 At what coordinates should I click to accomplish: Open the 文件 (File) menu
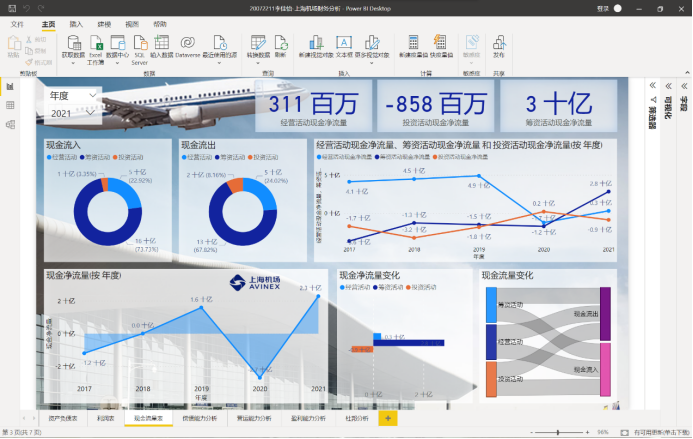[17, 22]
